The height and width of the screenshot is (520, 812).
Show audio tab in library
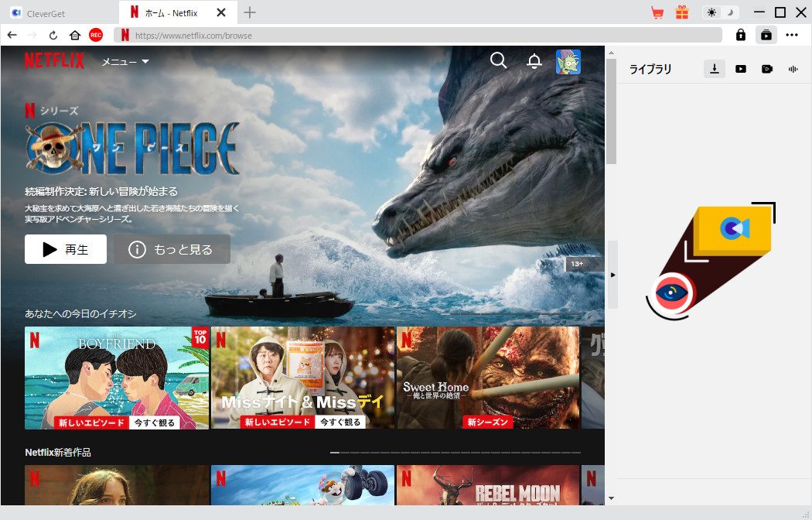793,69
